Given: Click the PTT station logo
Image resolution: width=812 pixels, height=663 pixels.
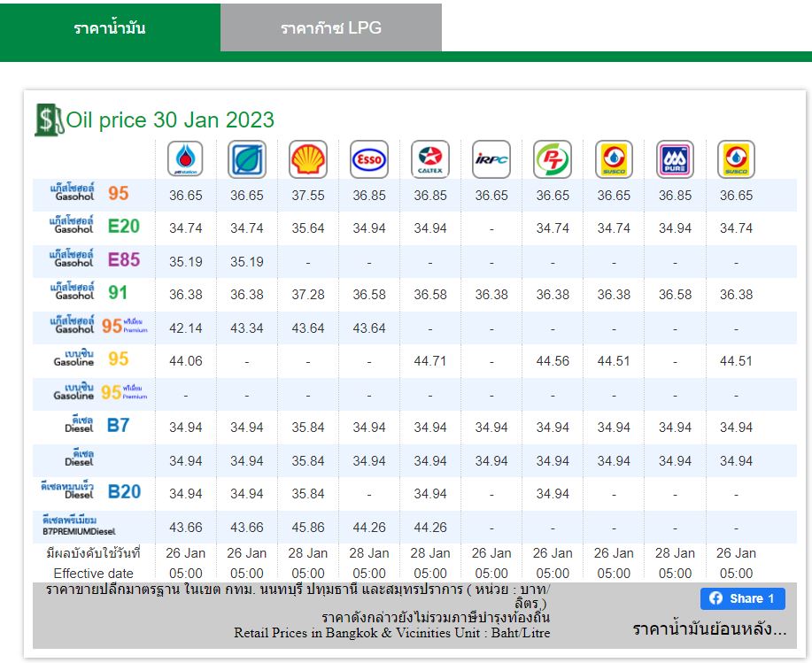Looking at the screenshot, I should pyautogui.click(x=185, y=159).
